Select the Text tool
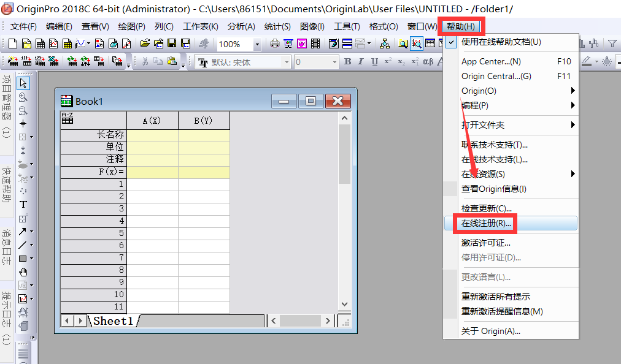The image size is (621, 364). coord(23,205)
